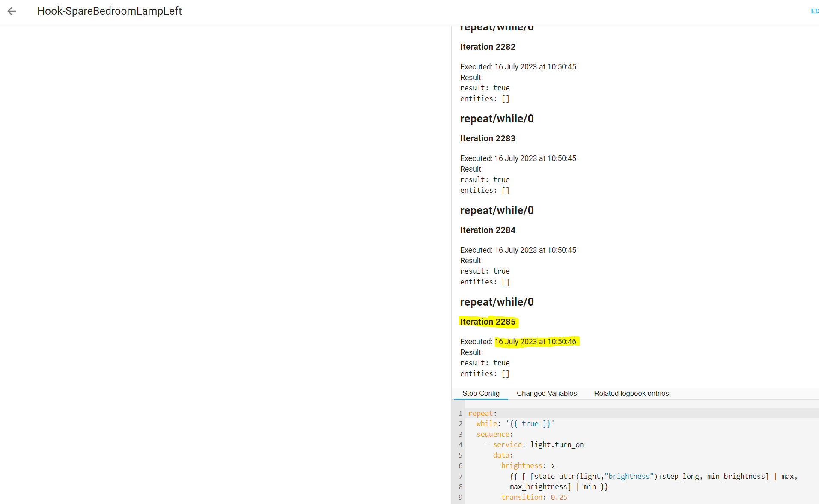
Task: Select the repeat/while/0 heading above Iteration 2284
Action: pyautogui.click(x=497, y=210)
